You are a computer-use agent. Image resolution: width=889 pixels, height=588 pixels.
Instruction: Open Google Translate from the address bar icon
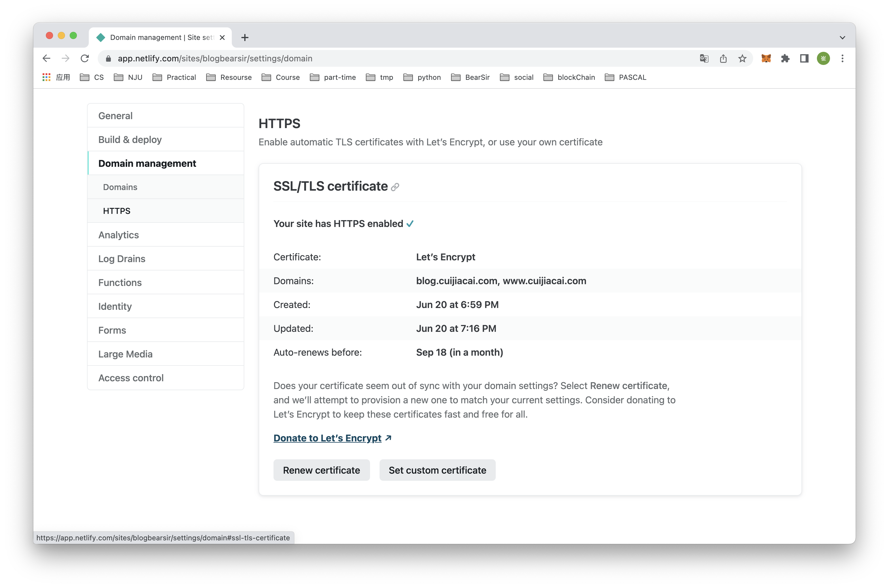(704, 58)
